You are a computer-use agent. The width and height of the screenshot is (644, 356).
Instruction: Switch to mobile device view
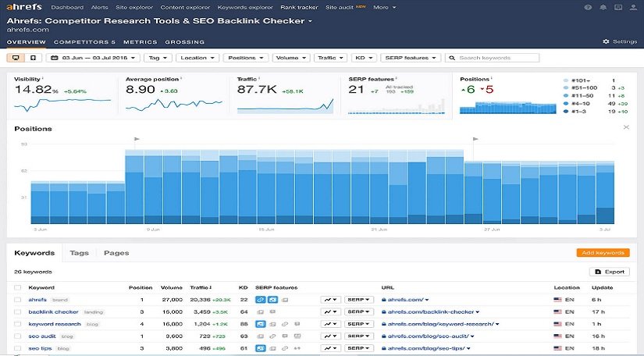(x=32, y=58)
